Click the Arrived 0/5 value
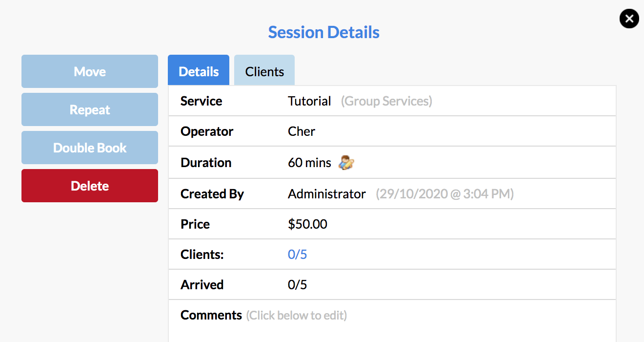This screenshot has width=644, height=342. 298,285
